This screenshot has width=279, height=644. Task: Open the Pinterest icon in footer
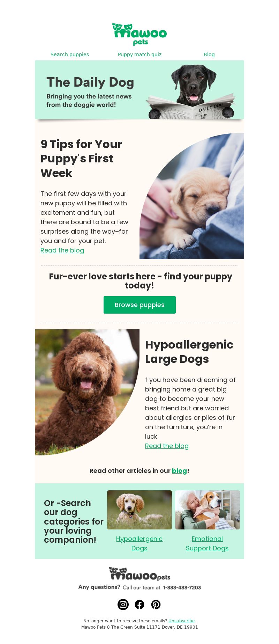click(156, 605)
